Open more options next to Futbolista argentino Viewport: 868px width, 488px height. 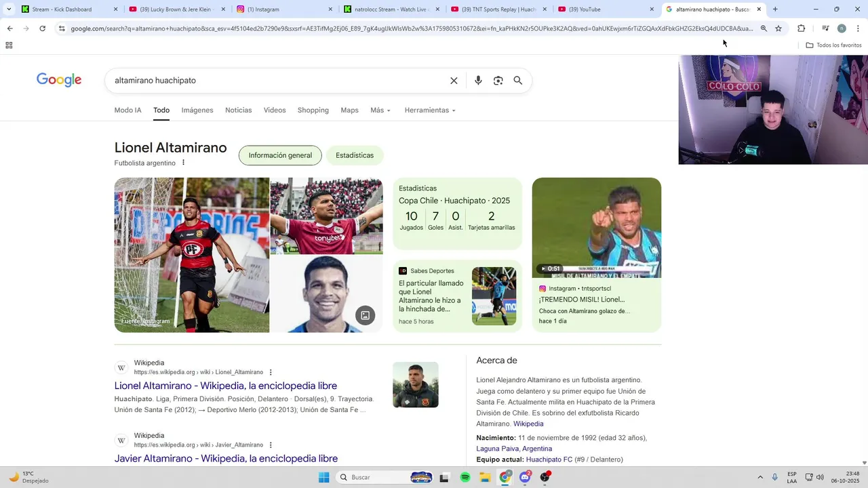[x=183, y=163]
